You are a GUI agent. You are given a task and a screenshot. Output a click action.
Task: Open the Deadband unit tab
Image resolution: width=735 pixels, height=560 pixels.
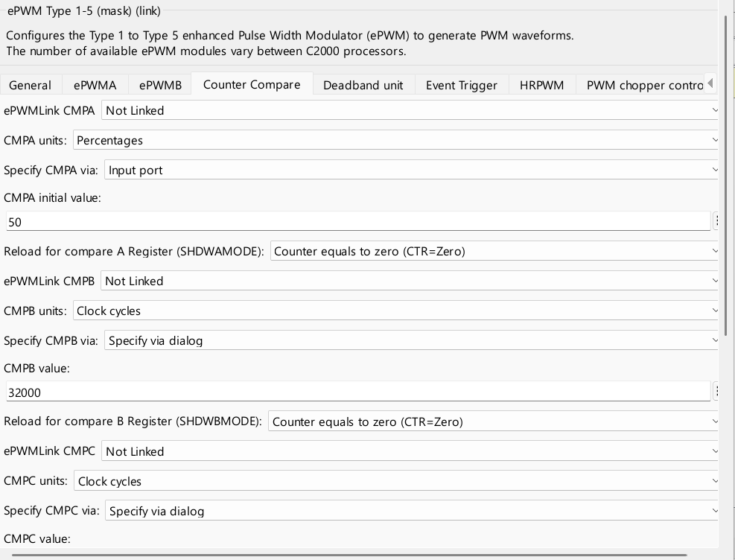pyautogui.click(x=363, y=86)
